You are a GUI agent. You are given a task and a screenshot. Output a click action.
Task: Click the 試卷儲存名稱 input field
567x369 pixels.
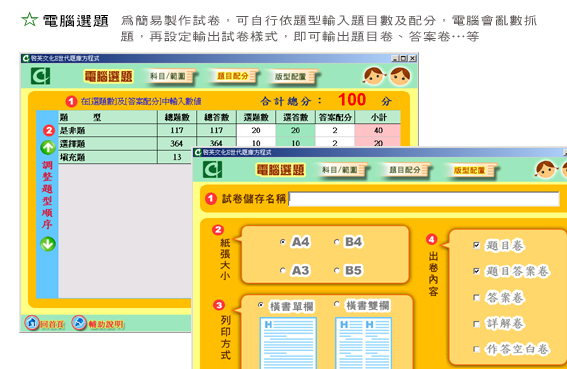click(424, 199)
